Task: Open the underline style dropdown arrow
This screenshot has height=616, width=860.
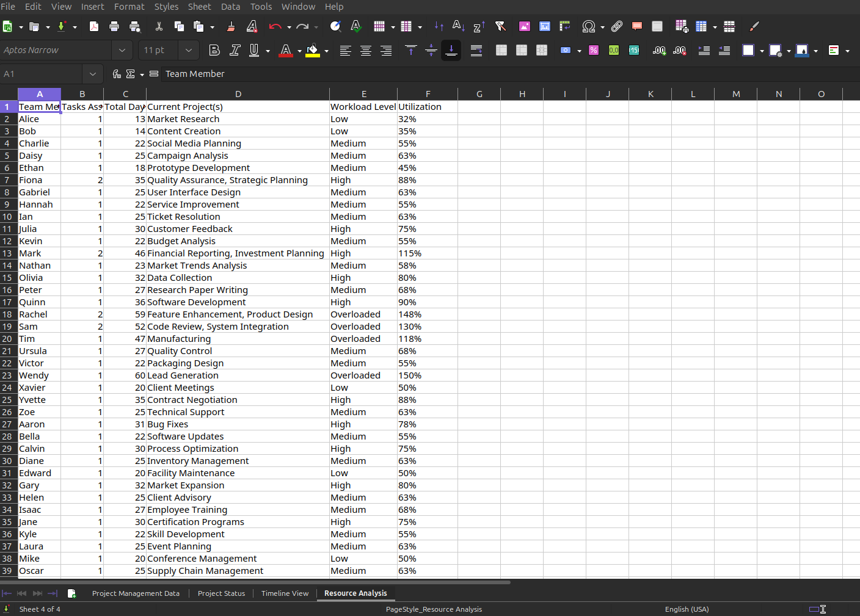Action: (268, 51)
